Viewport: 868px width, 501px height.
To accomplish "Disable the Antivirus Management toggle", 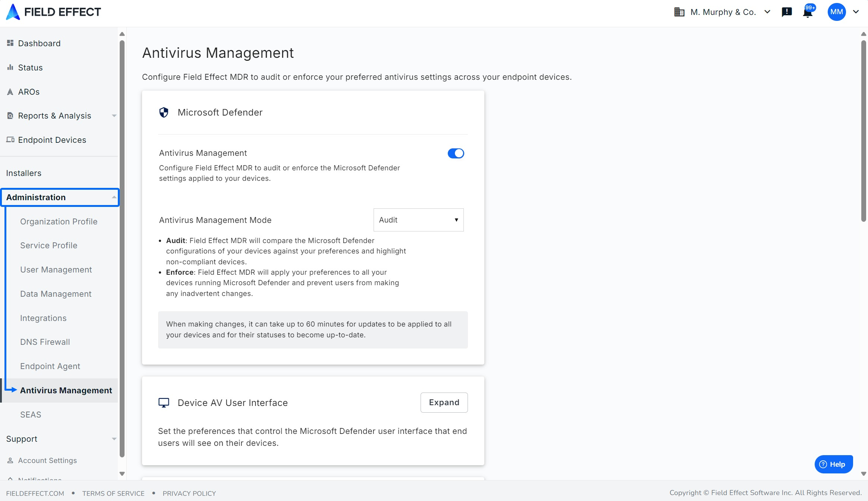I will click(x=456, y=153).
